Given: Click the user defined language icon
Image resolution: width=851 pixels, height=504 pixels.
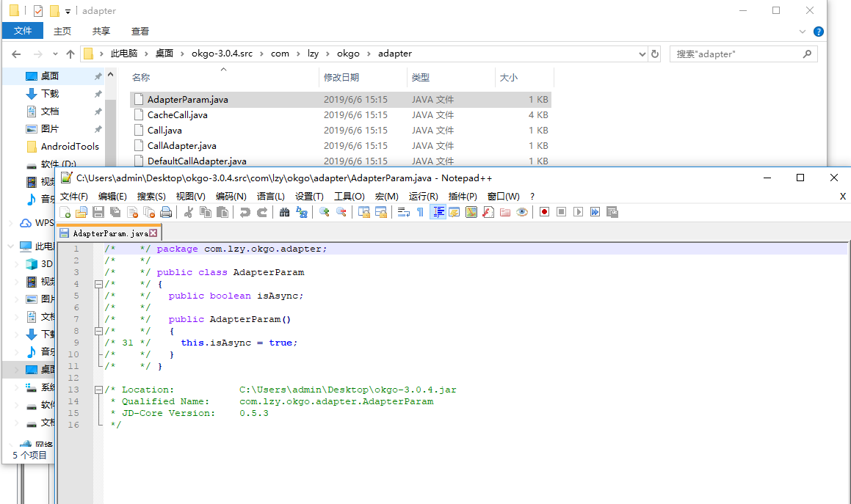Looking at the screenshot, I should [x=455, y=212].
